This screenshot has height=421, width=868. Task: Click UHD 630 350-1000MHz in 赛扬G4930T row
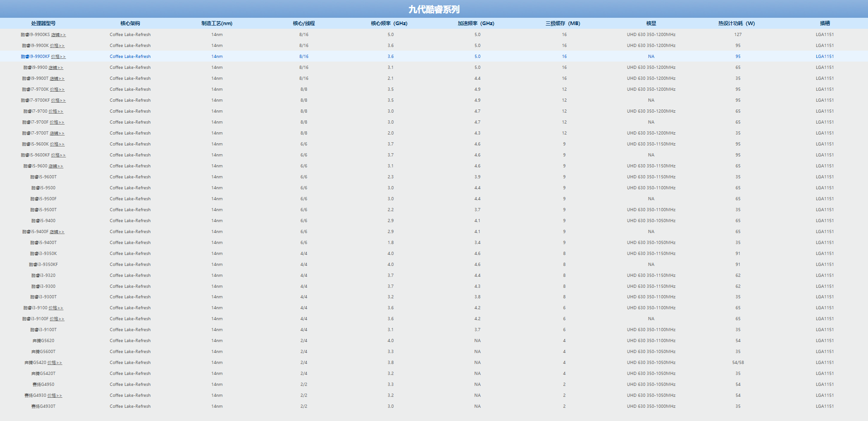point(651,406)
